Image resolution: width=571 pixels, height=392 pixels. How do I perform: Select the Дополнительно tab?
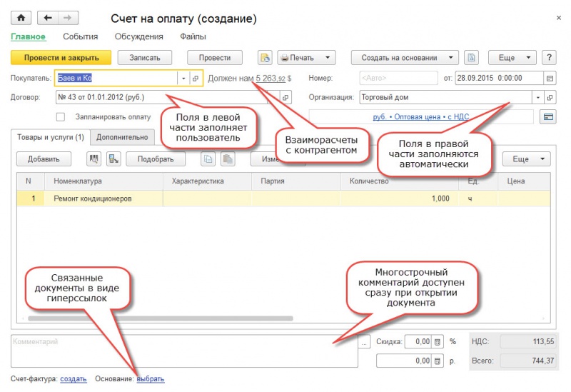point(122,137)
